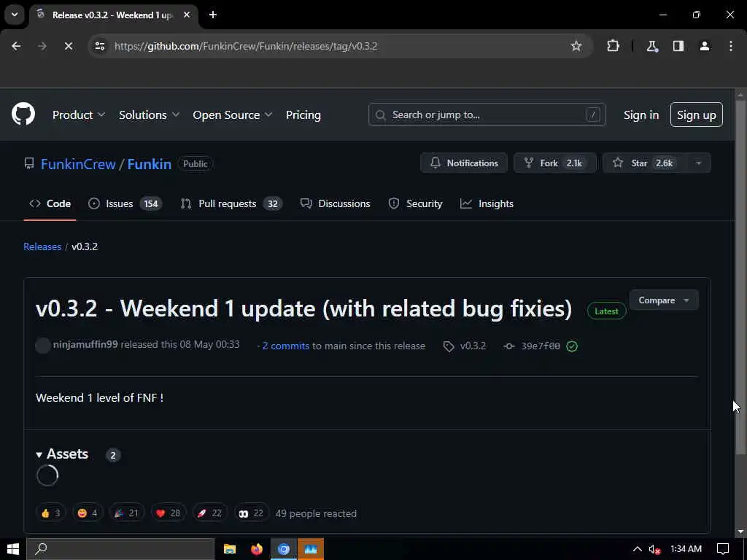The width and height of the screenshot is (747, 560).
Task: Open Windows Start menu
Action: 13,549
